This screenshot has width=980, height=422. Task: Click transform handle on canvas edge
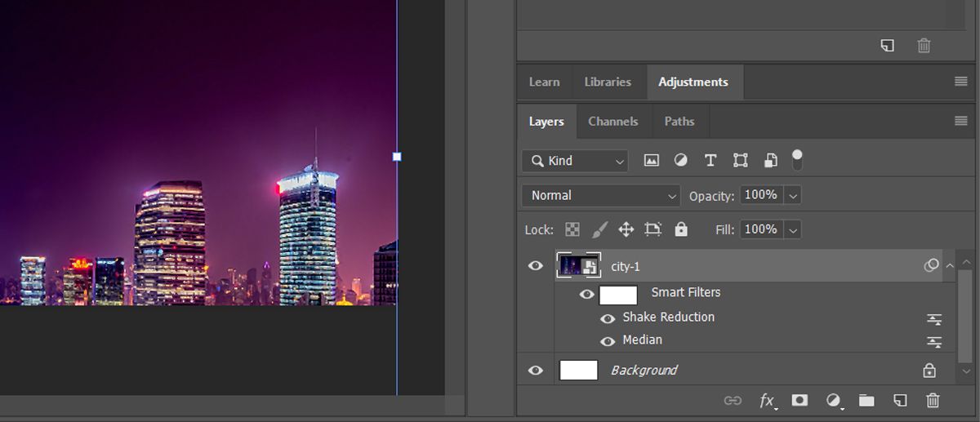pyautogui.click(x=397, y=156)
